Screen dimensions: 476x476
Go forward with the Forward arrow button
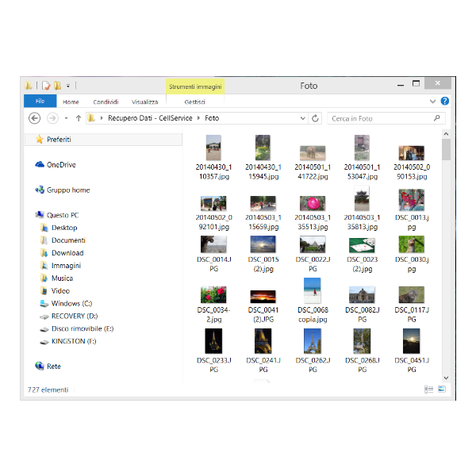(52, 118)
